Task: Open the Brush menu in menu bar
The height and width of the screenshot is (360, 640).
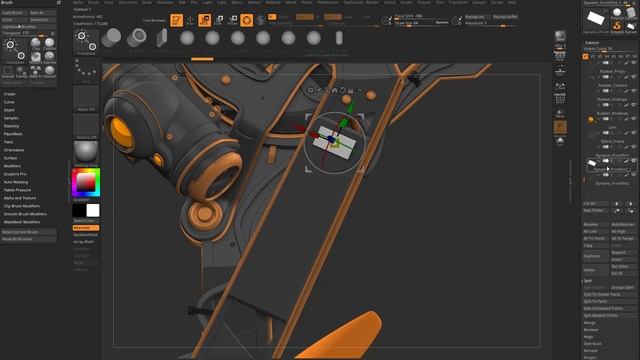Action: pyautogui.click(x=93, y=2)
